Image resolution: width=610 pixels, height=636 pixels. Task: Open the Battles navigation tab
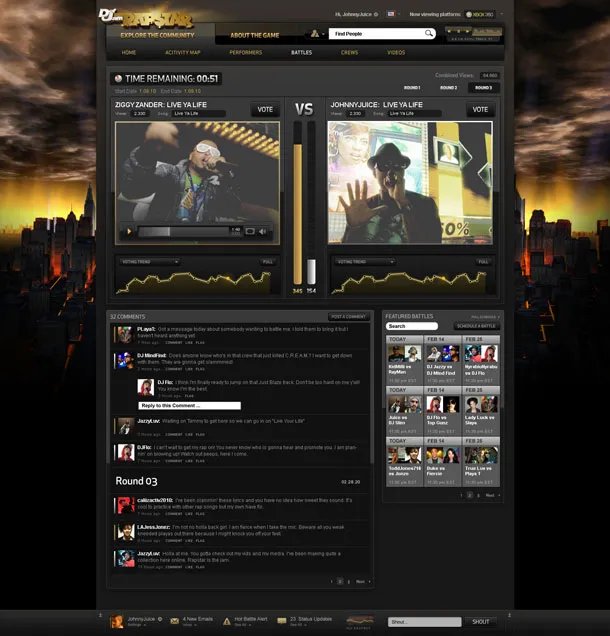click(x=301, y=52)
